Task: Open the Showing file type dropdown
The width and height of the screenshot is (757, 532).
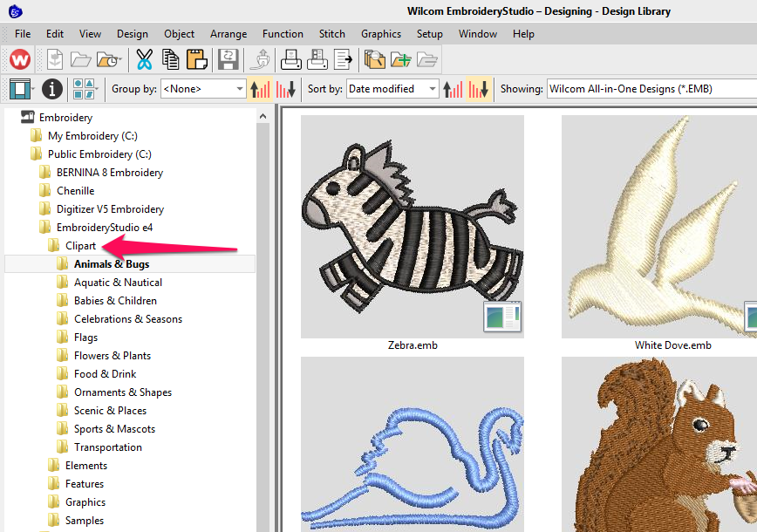Action: point(650,89)
